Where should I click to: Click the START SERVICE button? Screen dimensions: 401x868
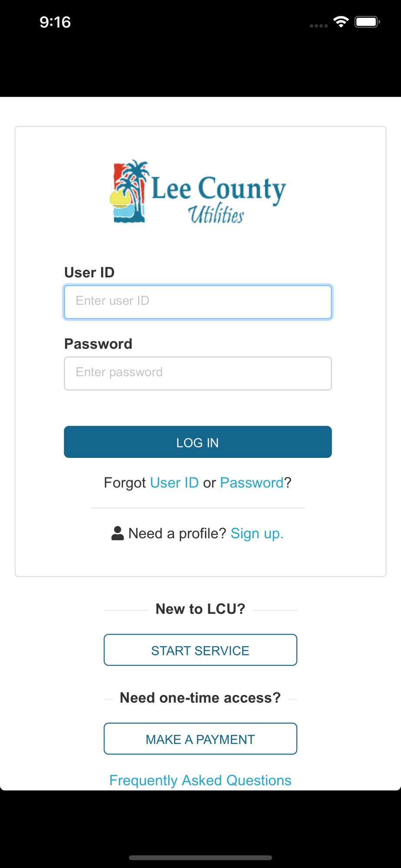200,650
